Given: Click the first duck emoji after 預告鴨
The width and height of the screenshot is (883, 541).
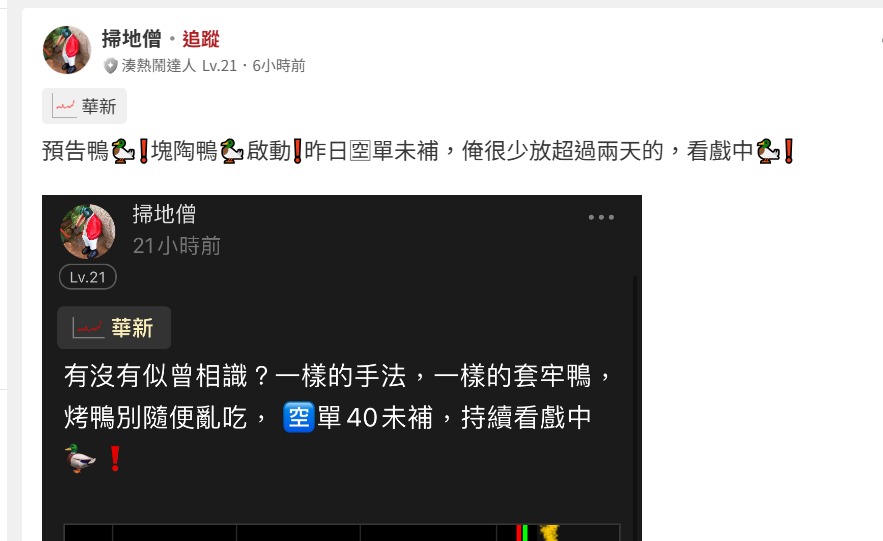Looking at the screenshot, I should pos(123,151).
